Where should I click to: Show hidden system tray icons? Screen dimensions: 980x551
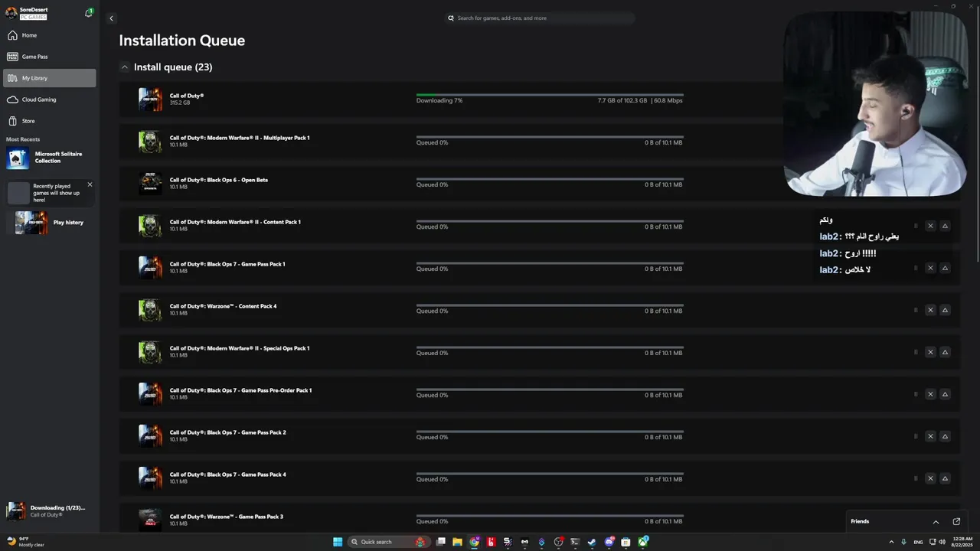coord(891,542)
